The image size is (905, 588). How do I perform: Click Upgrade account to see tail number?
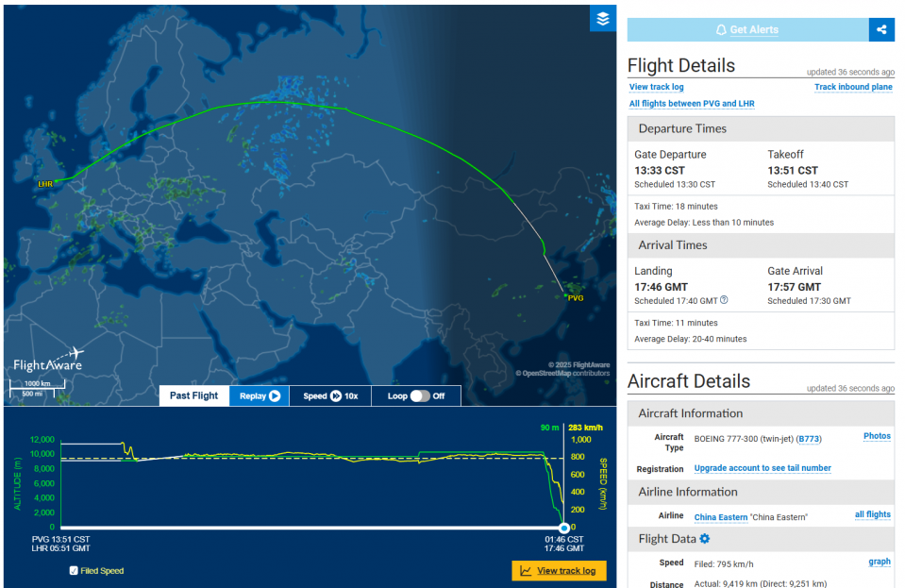tap(763, 468)
